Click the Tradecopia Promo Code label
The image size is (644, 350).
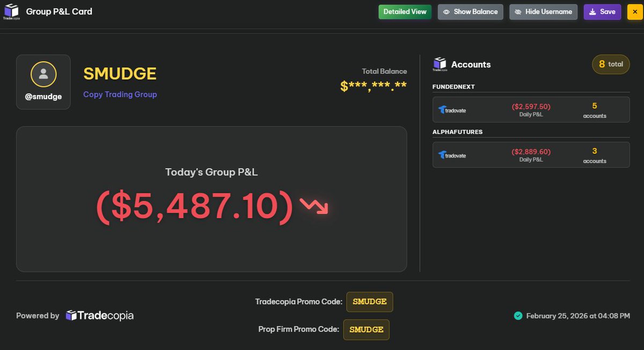pos(299,302)
